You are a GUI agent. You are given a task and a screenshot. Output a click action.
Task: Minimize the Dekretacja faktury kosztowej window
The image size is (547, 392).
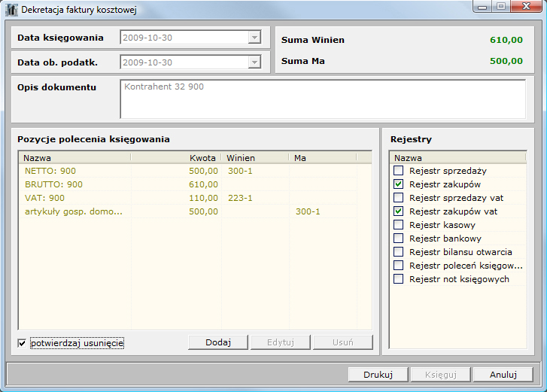(482, 6)
